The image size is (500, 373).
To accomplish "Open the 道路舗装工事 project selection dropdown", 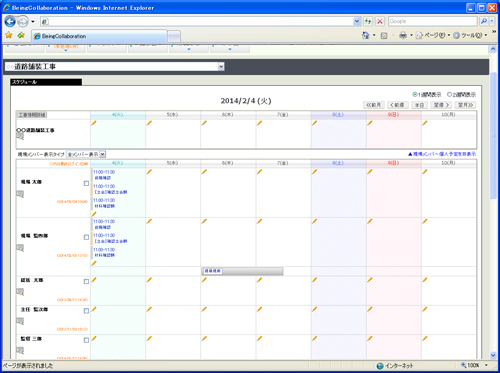I will [221, 67].
